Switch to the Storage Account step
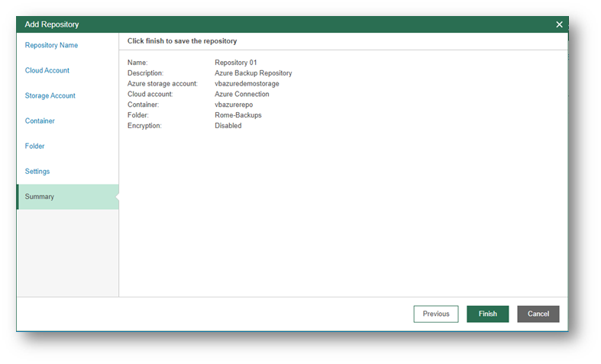 click(50, 95)
